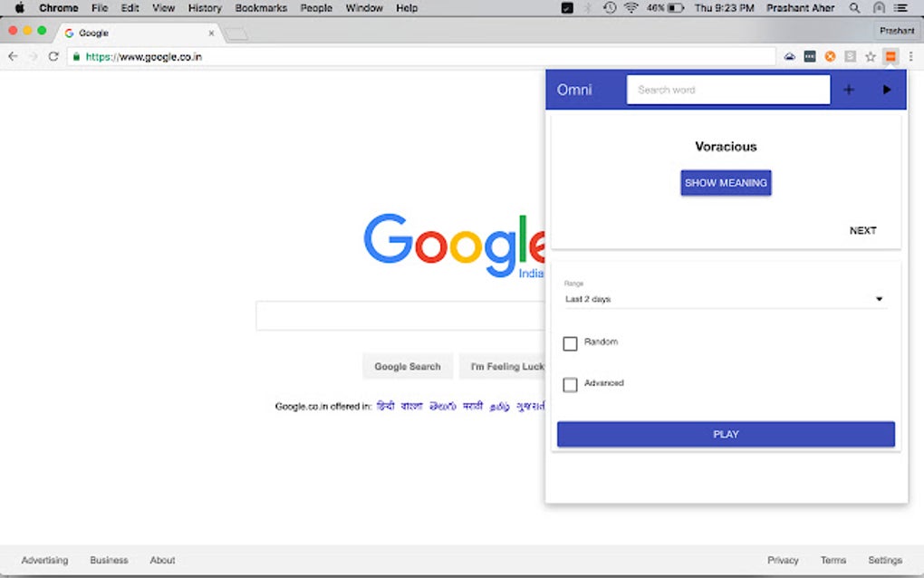Click inside the Search word field
Image resolution: width=924 pixels, height=578 pixels.
click(x=727, y=89)
